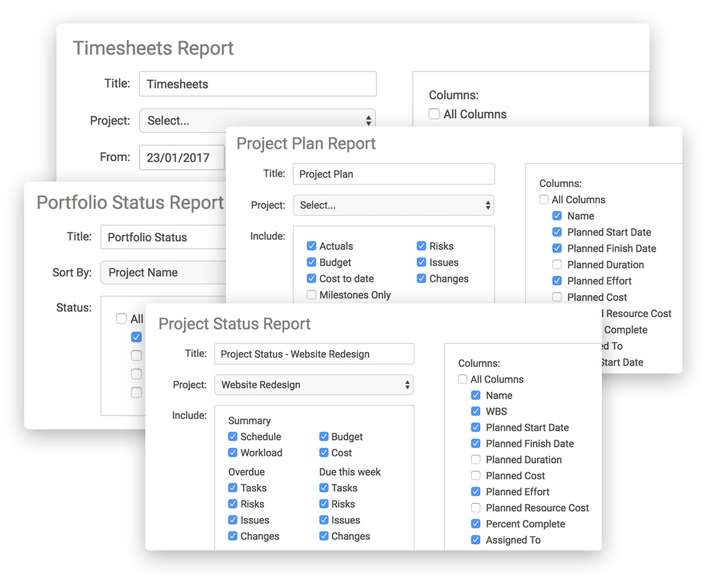Edit Title field in Project Plan Report

[x=394, y=174]
